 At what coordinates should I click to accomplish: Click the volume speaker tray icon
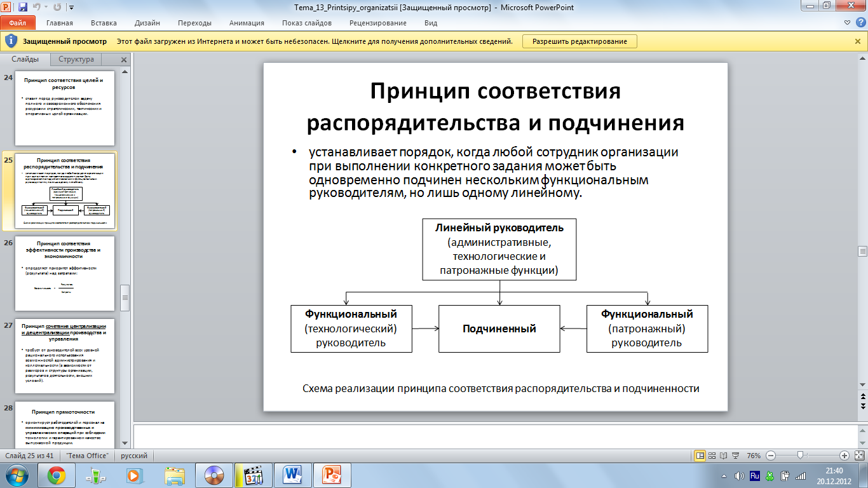point(740,475)
